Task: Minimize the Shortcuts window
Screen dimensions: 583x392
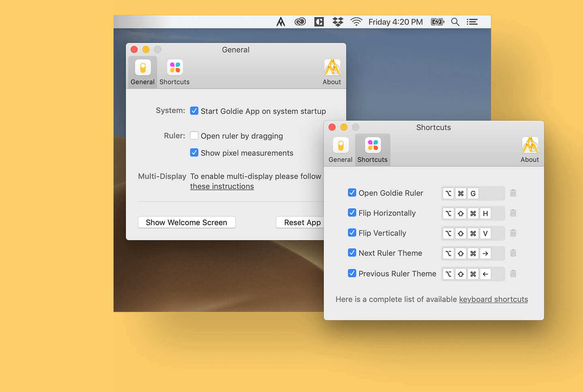Action: tap(344, 127)
